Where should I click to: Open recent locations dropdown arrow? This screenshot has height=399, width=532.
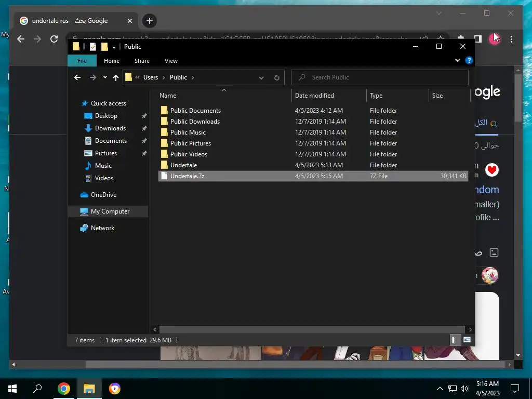point(105,77)
